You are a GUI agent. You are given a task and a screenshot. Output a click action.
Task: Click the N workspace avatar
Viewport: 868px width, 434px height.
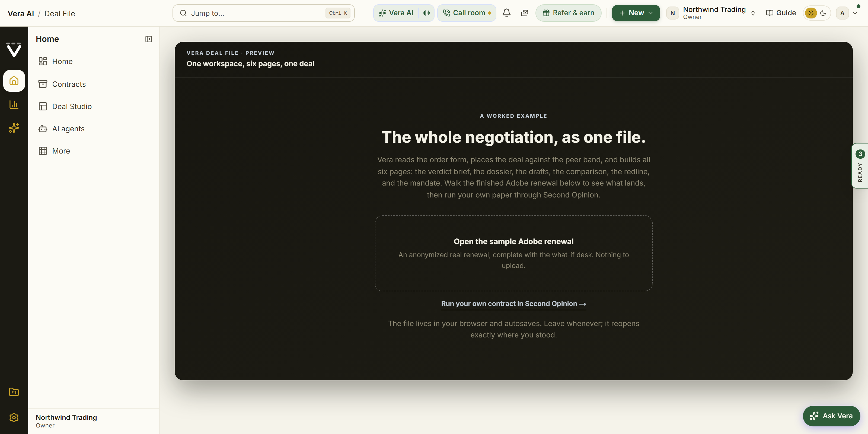(x=673, y=13)
